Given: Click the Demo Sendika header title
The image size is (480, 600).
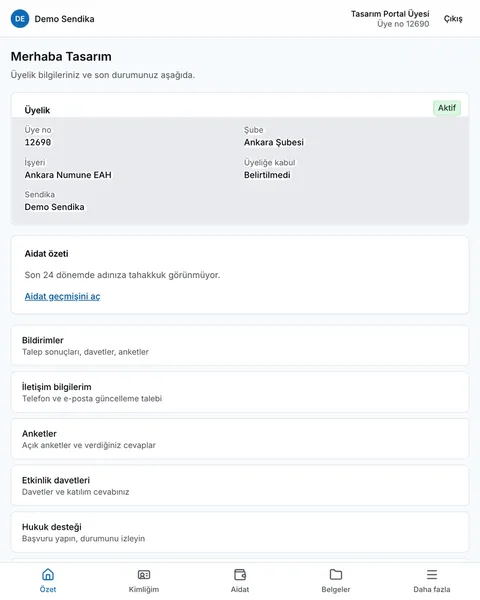Looking at the screenshot, I should click(64, 19).
